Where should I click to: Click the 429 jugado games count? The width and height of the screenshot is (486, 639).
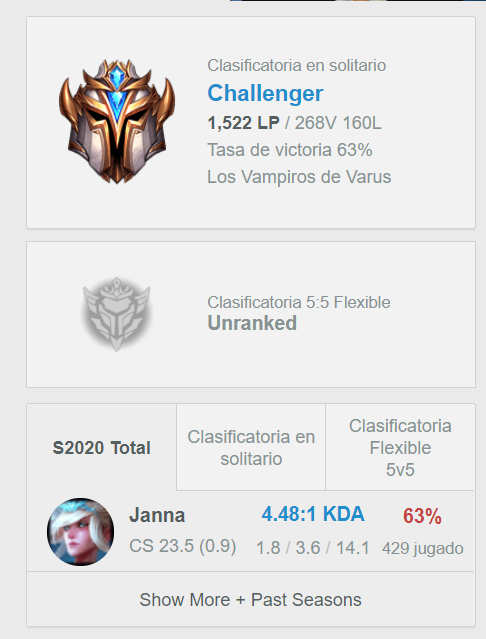click(x=422, y=549)
